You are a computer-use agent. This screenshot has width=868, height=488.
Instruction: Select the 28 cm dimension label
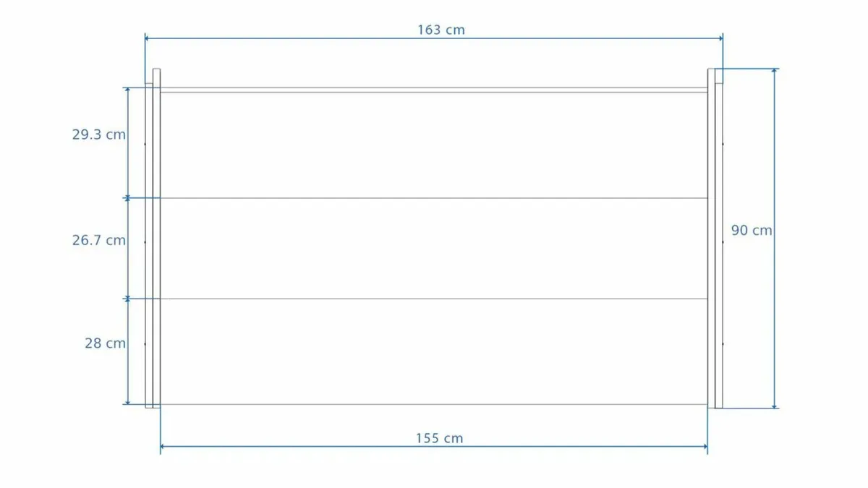click(x=105, y=343)
